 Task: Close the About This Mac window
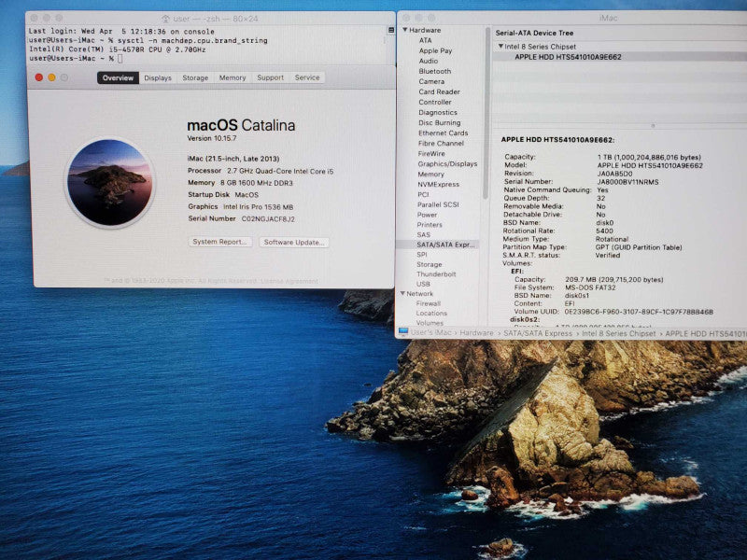pos(39,77)
